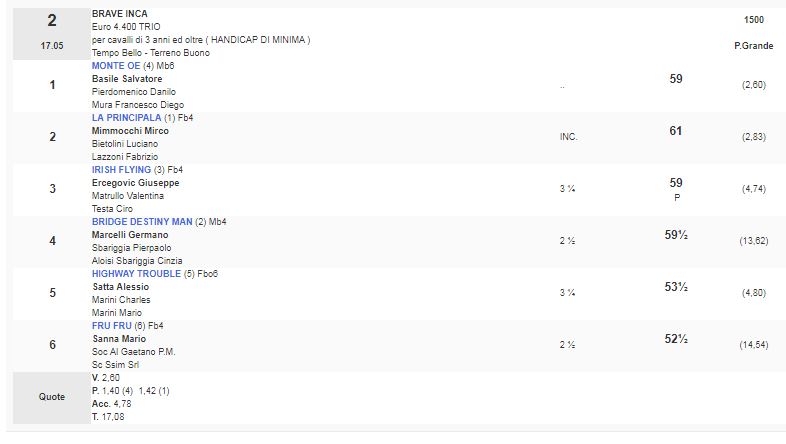Select the weight value 61
786x444 pixels.
(x=675, y=130)
